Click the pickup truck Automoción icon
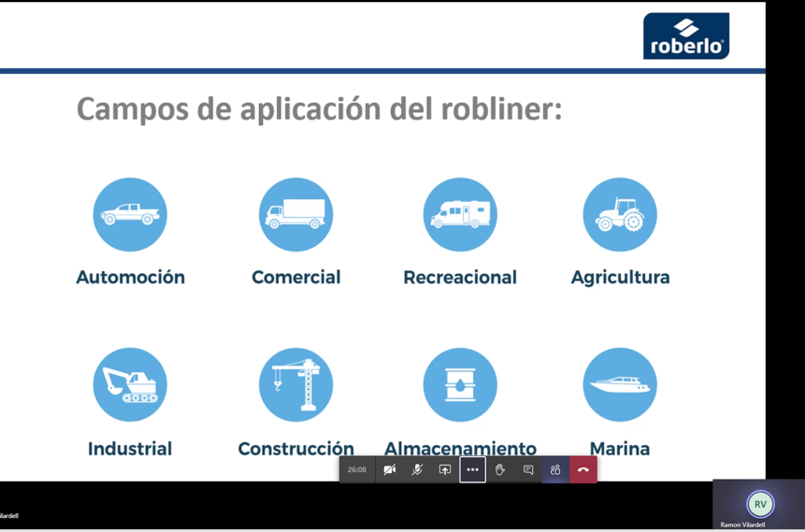The width and height of the screenshot is (805, 532). (x=130, y=214)
